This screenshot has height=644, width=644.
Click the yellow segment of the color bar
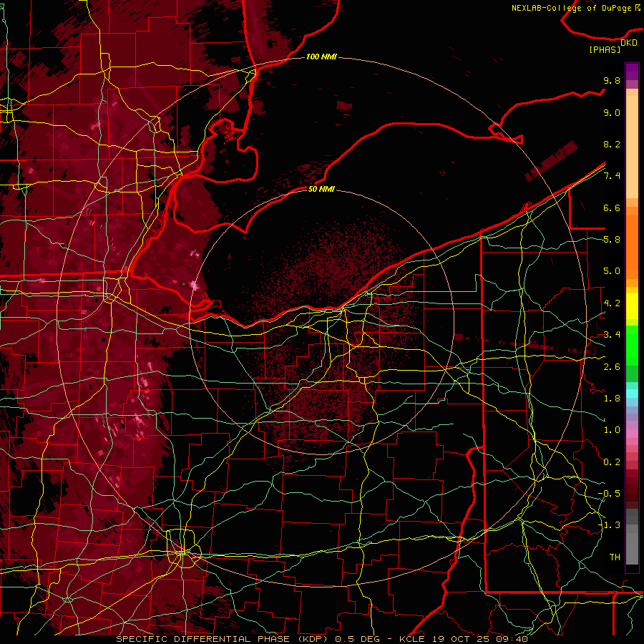tap(632, 306)
